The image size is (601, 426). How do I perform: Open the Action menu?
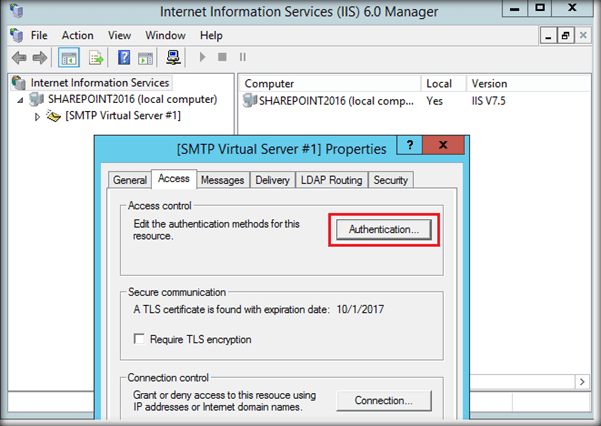(77, 35)
